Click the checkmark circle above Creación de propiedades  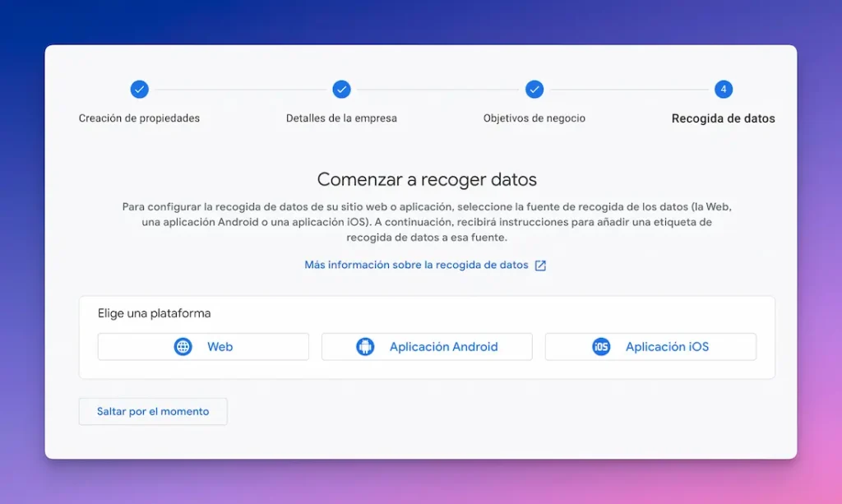click(x=139, y=90)
